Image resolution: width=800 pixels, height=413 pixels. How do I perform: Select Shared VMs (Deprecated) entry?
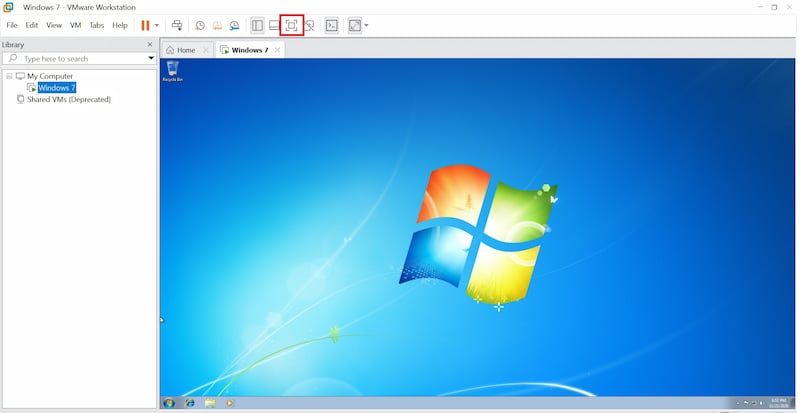click(69, 99)
